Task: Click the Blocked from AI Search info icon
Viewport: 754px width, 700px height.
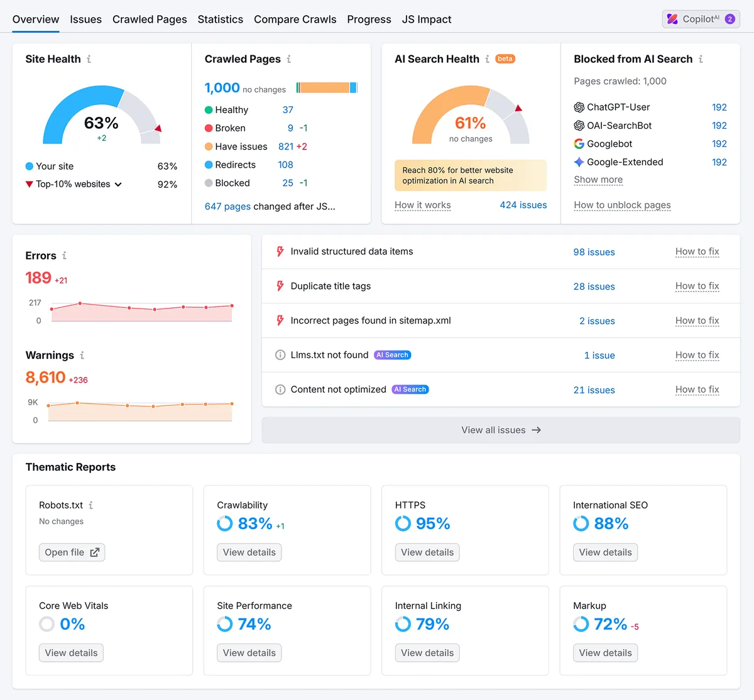Action: pos(701,59)
